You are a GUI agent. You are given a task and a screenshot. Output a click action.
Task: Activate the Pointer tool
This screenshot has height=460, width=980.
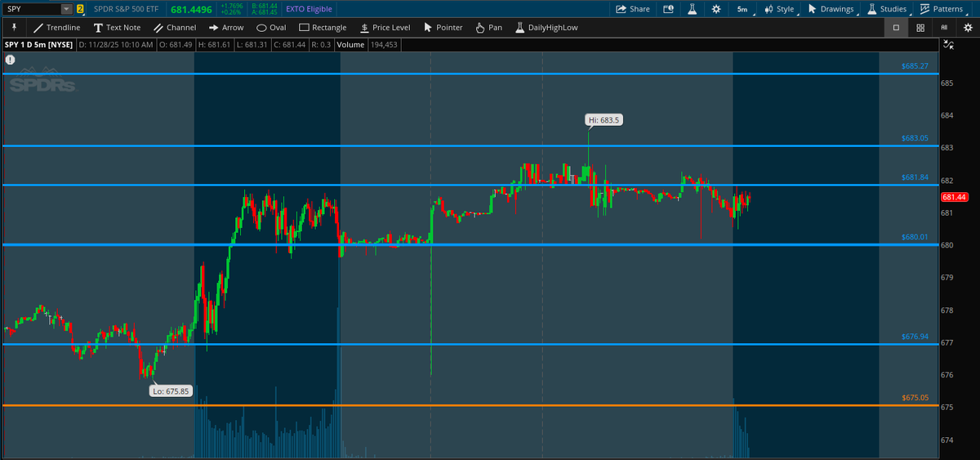[443, 27]
